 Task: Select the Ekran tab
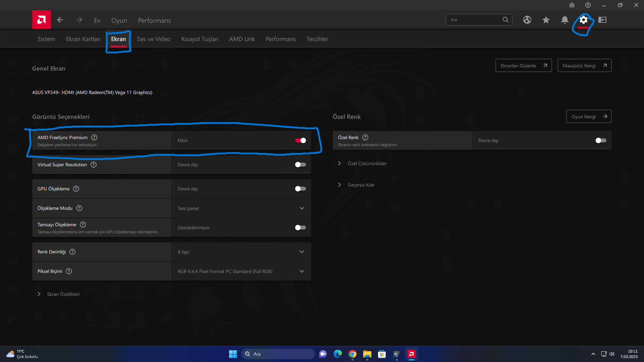pos(118,39)
